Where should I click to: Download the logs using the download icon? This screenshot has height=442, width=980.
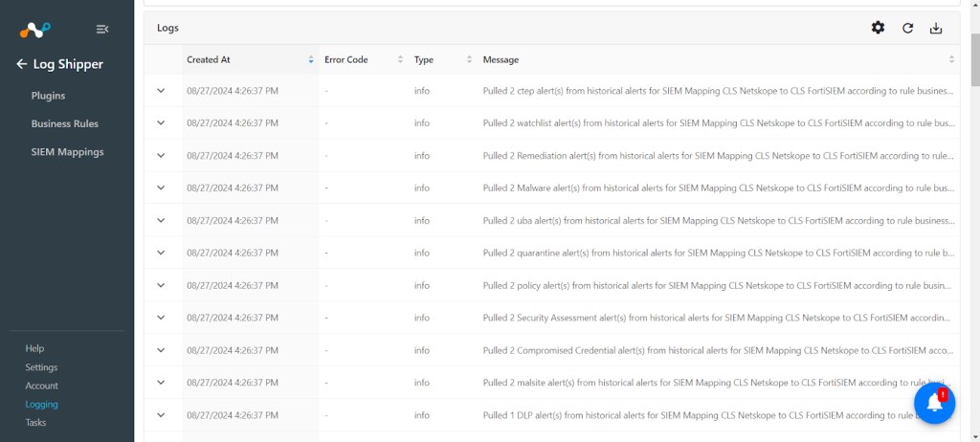936,28
